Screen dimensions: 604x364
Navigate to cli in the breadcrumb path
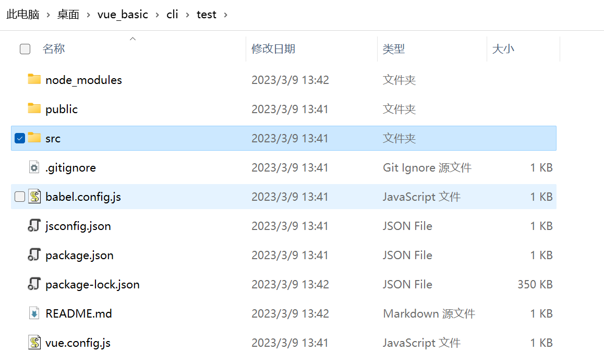[172, 15]
